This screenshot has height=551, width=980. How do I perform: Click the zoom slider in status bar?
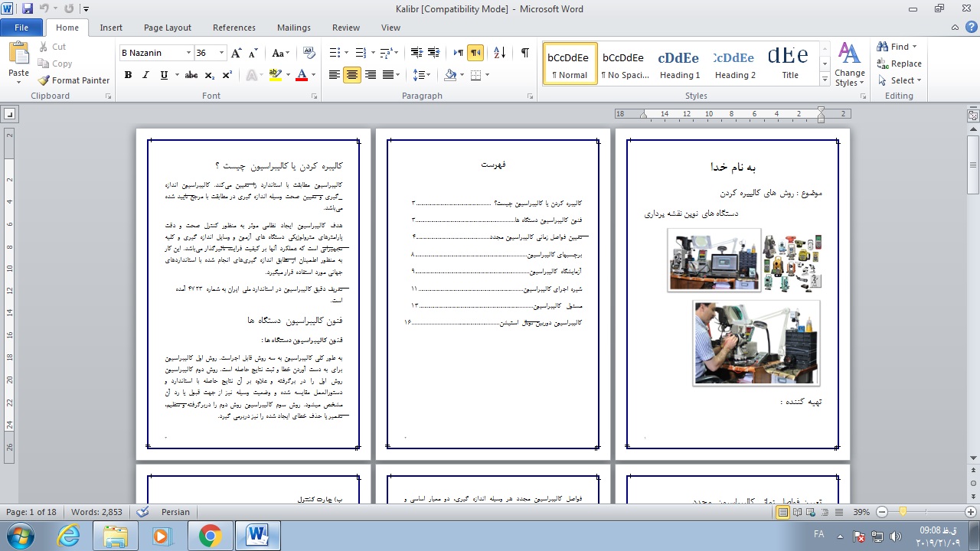903,512
